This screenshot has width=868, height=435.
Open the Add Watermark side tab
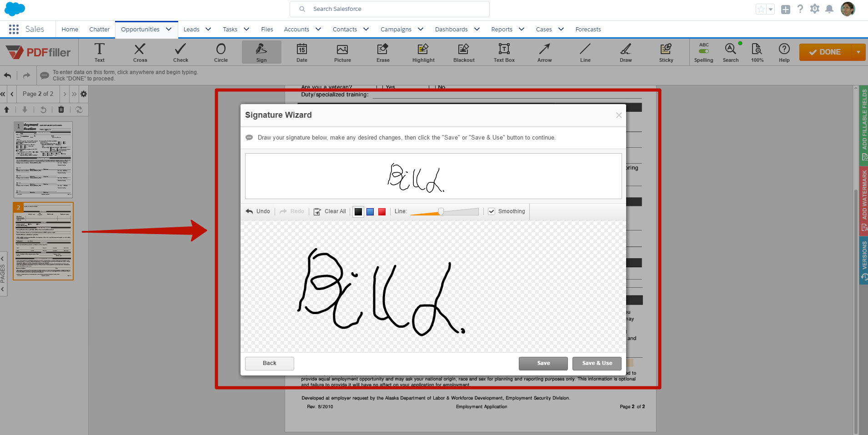863,200
